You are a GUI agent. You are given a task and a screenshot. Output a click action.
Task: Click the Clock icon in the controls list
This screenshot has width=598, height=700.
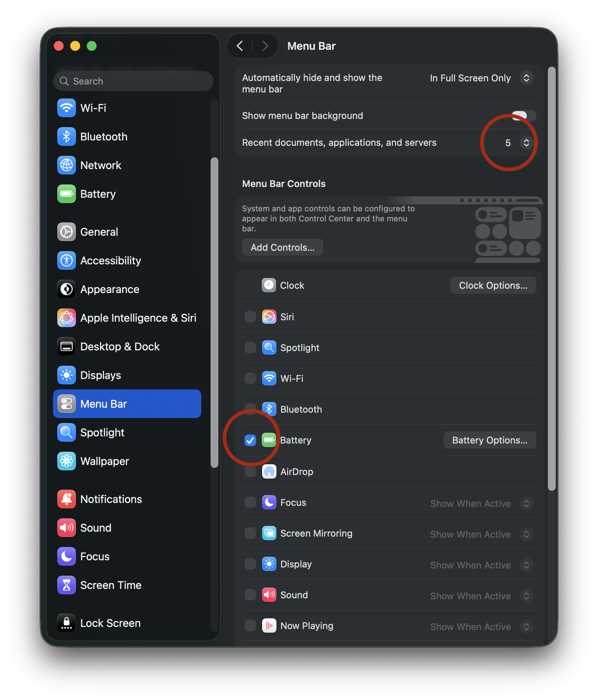269,286
